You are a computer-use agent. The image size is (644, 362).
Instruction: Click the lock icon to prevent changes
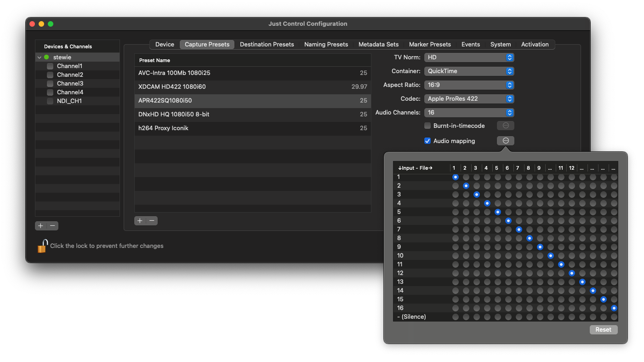point(42,246)
